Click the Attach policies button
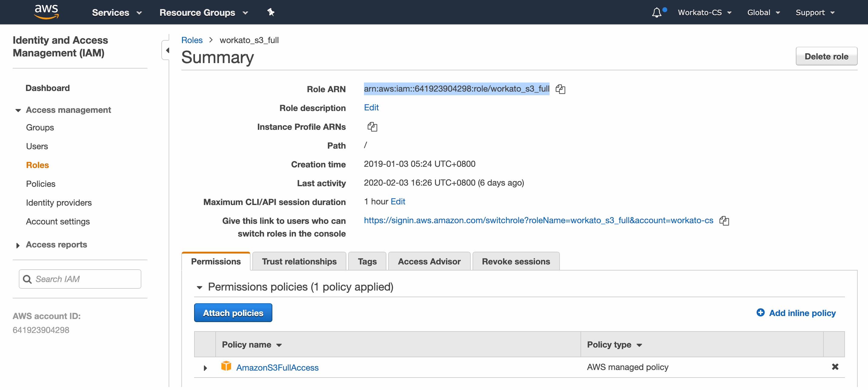 pyautogui.click(x=233, y=313)
